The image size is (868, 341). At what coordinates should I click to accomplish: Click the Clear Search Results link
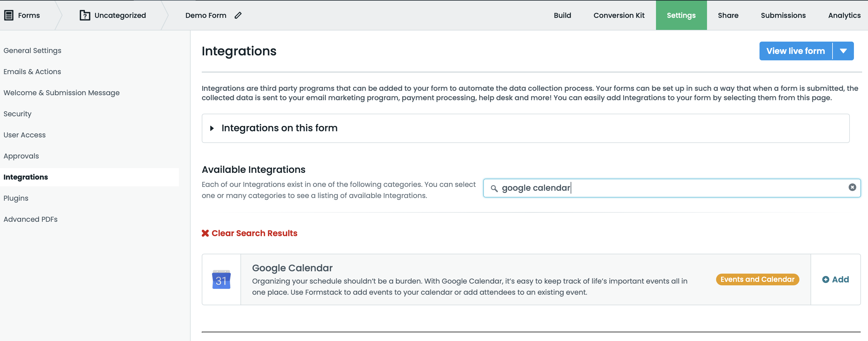click(254, 233)
